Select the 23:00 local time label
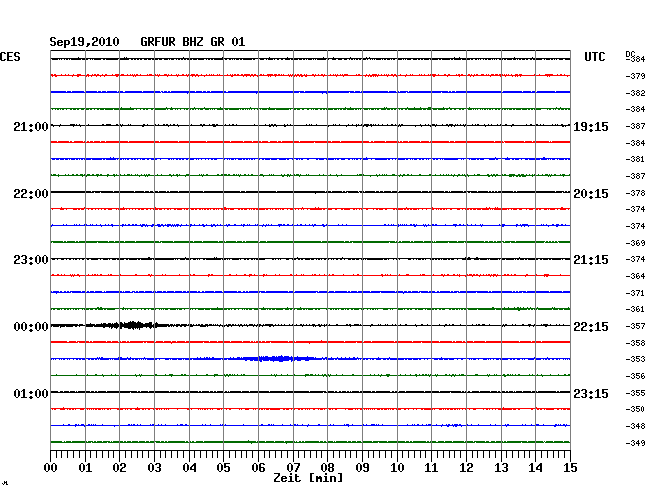The width and height of the screenshot is (650, 494). [31, 260]
